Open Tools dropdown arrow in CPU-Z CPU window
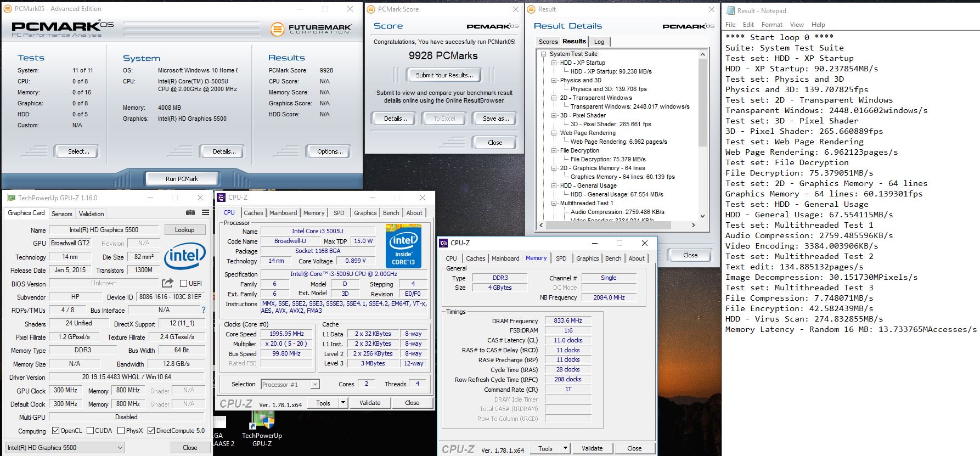This screenshot has width=980, height=456. [x=343, y=403]
